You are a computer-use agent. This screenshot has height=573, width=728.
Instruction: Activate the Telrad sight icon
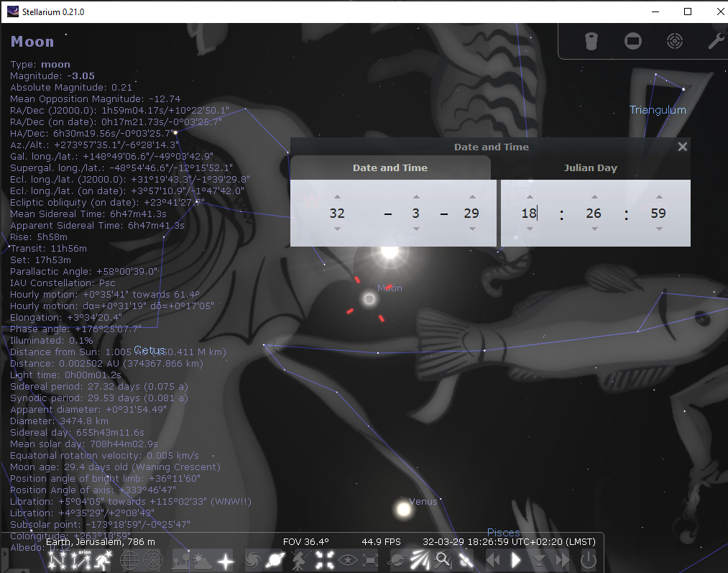point(674,42)
